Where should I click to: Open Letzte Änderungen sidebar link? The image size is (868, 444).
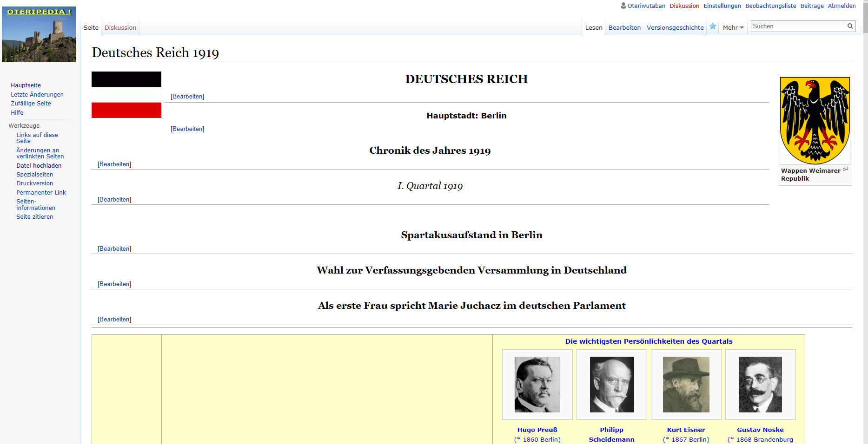(37, 95)
